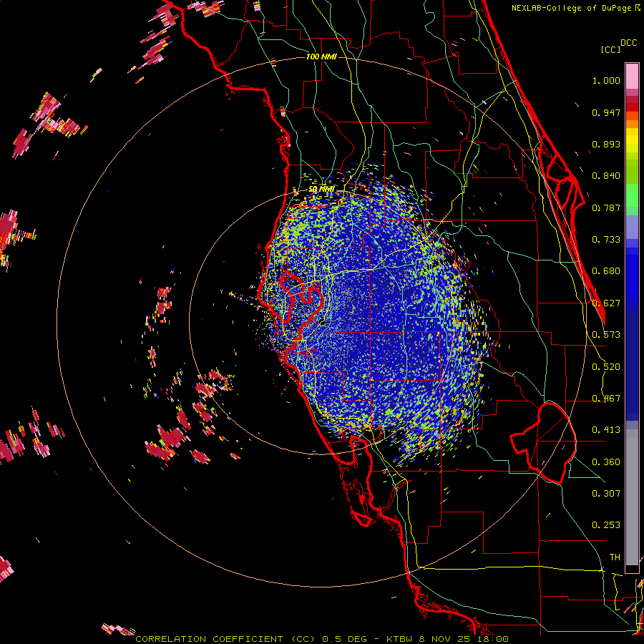Click the 0.840 color scale value
The width and height of the screenshot is (644, 644).
pos(606,176)
